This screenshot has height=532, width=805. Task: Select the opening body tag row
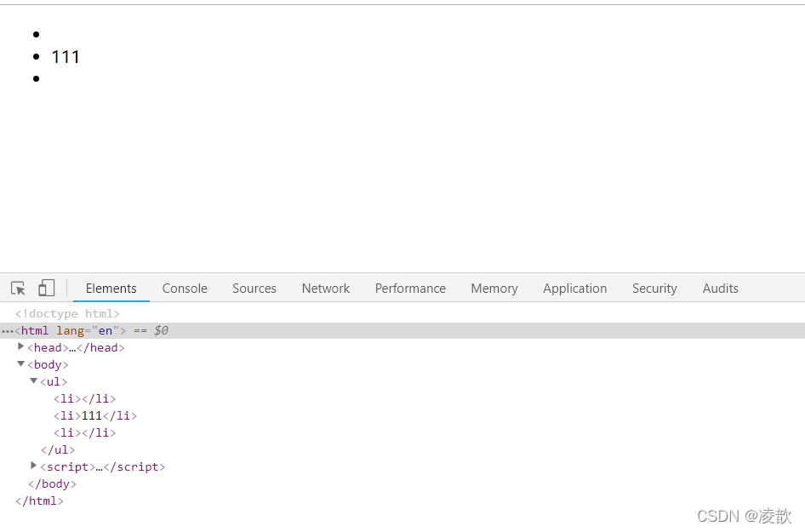(48, 364)
